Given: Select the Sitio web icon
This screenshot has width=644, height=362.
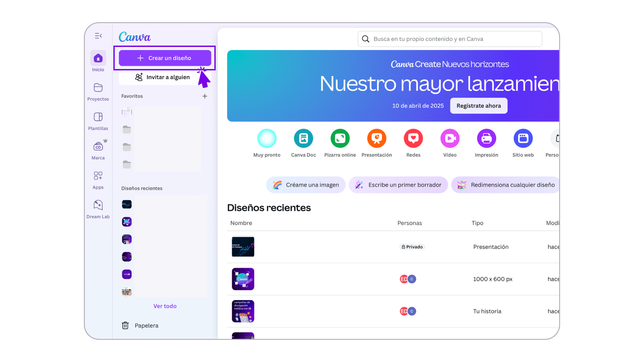Looking at the screenshot, I should tap(523, 138).
